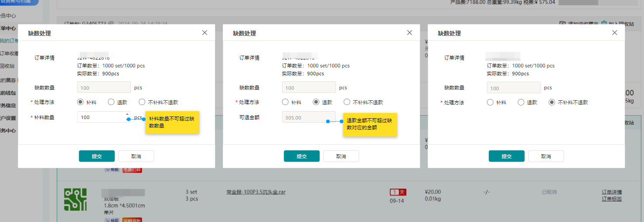This screenshot has width=644, height=222.
Task: Close the dialog showing 补料数量 field
Action: tap(204, 33)
